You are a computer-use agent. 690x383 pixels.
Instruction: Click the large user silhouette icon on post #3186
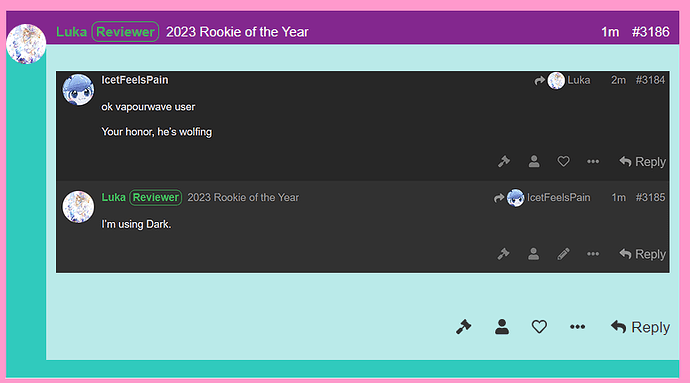tap(502, 327)
